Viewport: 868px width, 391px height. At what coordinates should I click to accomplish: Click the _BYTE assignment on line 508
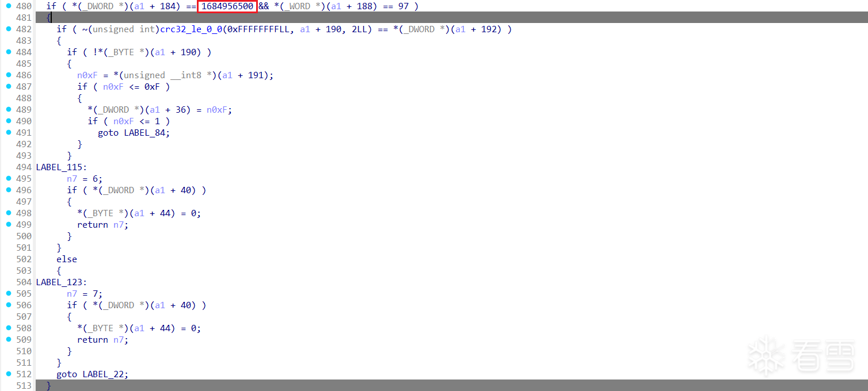point(139,328)
